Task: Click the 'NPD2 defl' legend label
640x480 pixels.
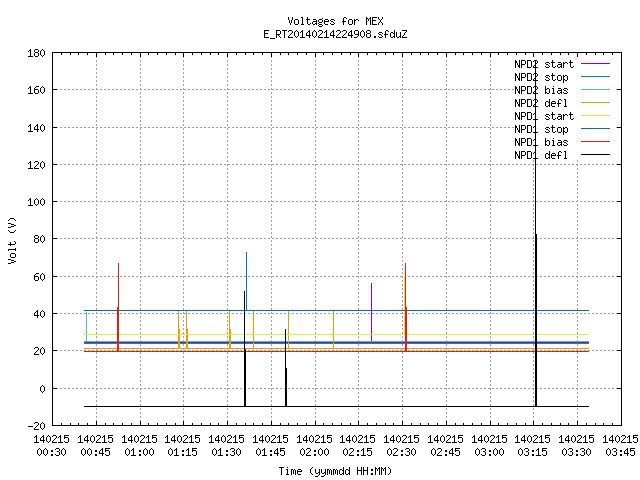Action: [x=541, y=103]
